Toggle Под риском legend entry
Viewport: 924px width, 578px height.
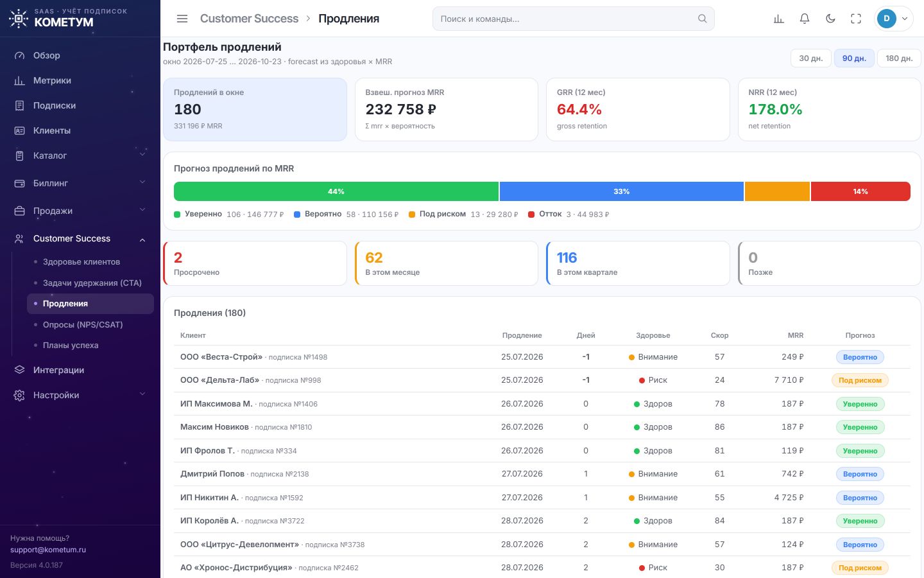coord(463,215)
